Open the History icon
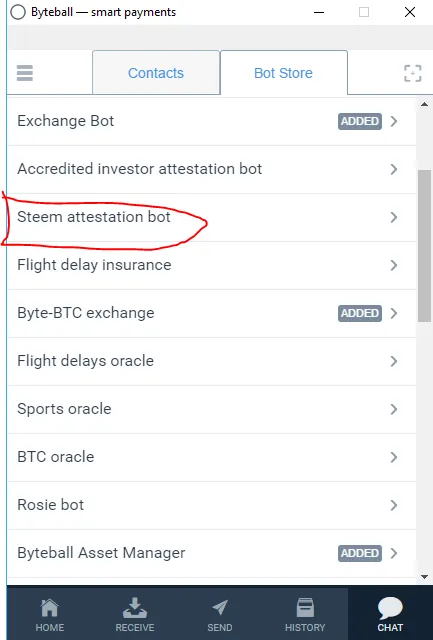Viewport: 433px width, 640px height. tap(305, 607)
